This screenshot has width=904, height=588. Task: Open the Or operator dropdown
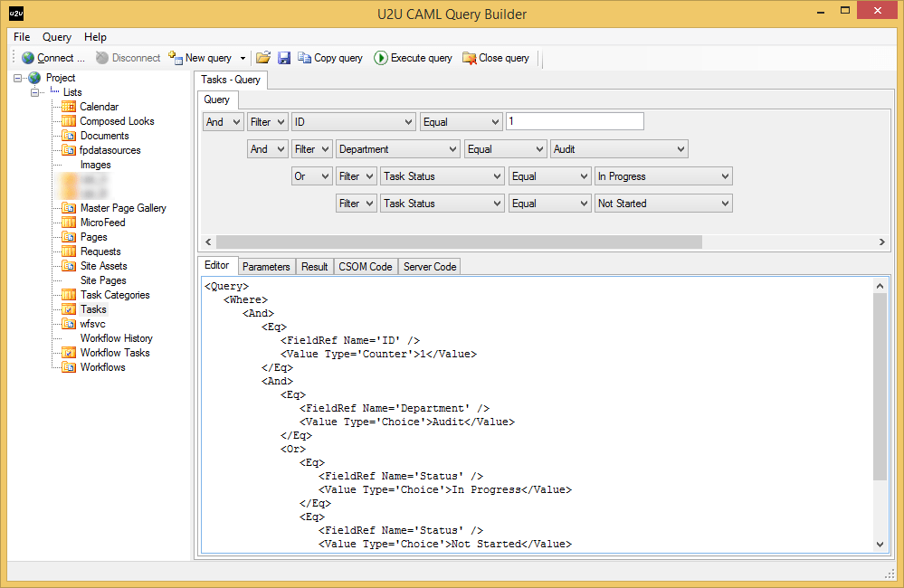pyautogui.click(x=311, y=176)
